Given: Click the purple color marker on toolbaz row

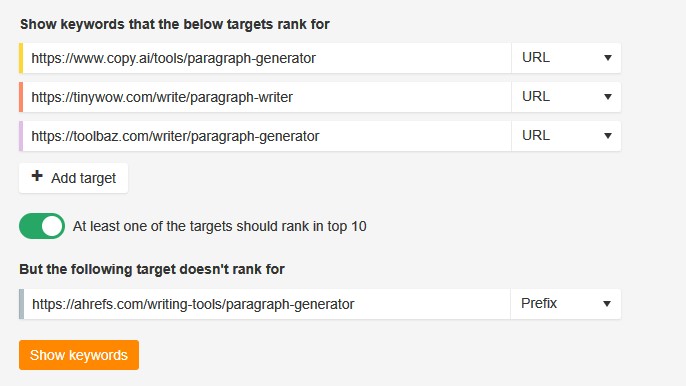Looking at the screenshot, I should tap(21, 136).
